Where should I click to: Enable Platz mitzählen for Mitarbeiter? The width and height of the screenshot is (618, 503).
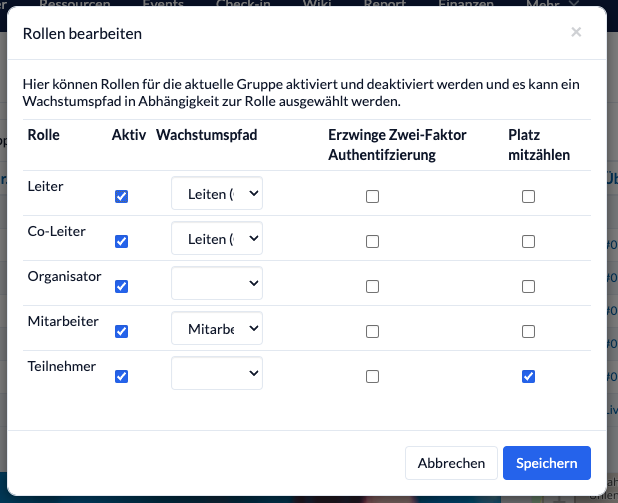(x=529, y=332)
